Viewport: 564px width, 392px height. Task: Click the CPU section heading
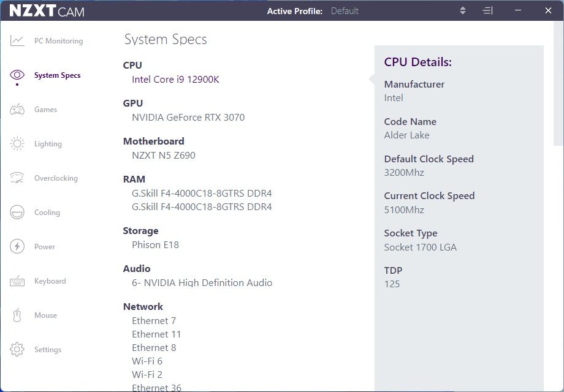(132, 66)
